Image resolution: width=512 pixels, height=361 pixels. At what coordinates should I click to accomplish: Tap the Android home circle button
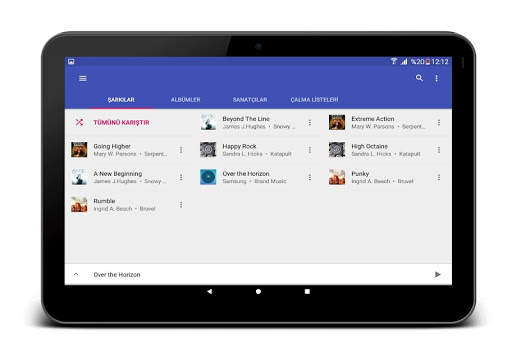(x=258, y=291)
